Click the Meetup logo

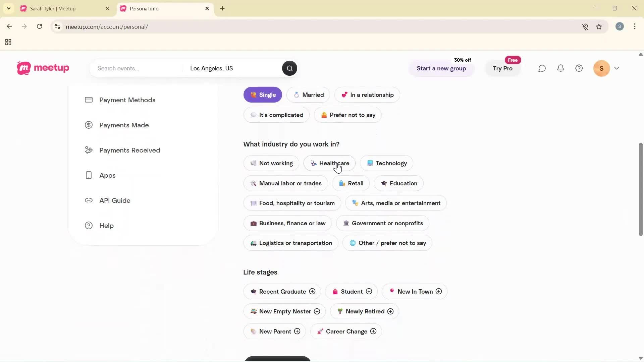(43, 68)
